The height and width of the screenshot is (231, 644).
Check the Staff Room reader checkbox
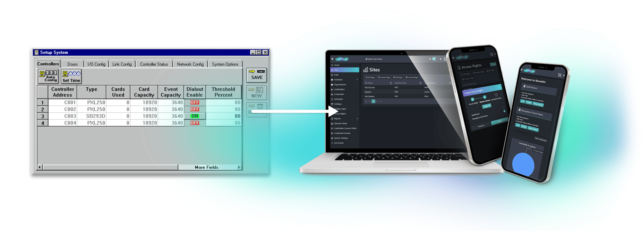(x=504, y=108)
